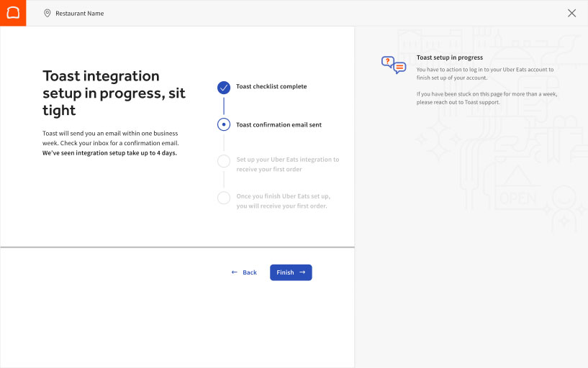Click the gray horizontal progress divider bar
The height and width of the screenshot is (368, 588).
pos(177,247)
